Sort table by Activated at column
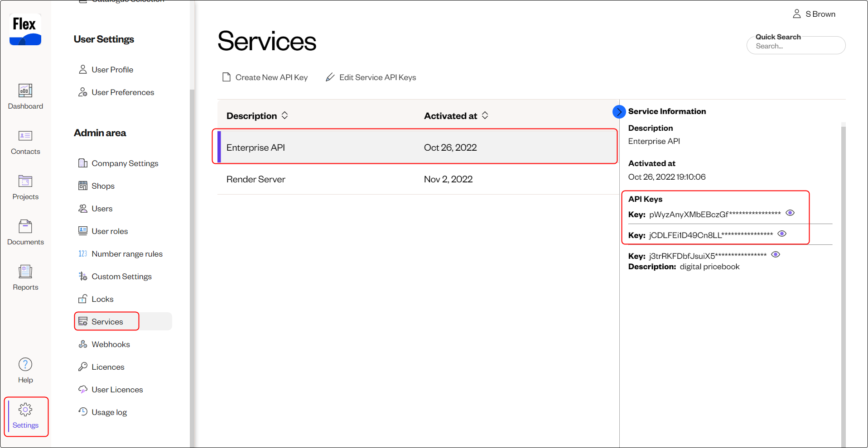868x448 pixels. coord(485,115)
